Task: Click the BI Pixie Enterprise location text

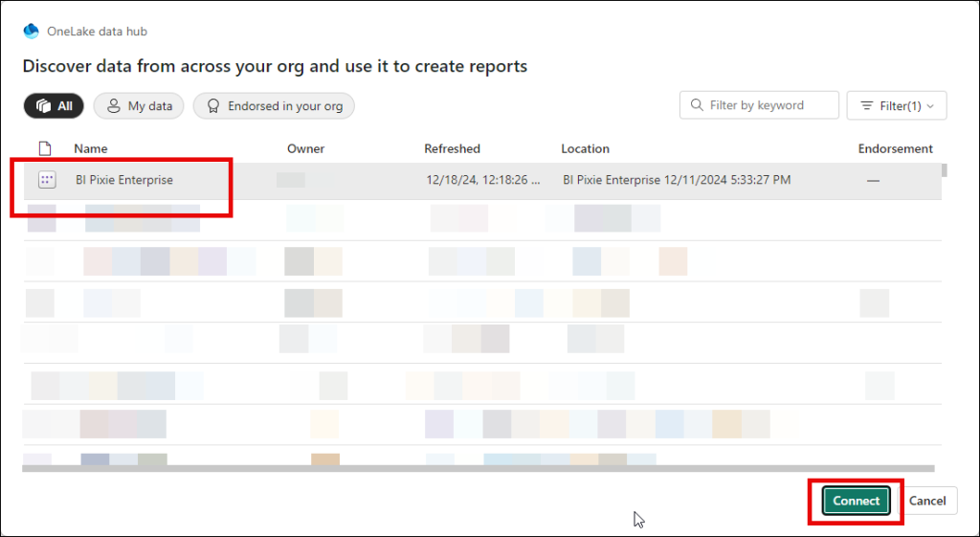Action: pos(676,180)
